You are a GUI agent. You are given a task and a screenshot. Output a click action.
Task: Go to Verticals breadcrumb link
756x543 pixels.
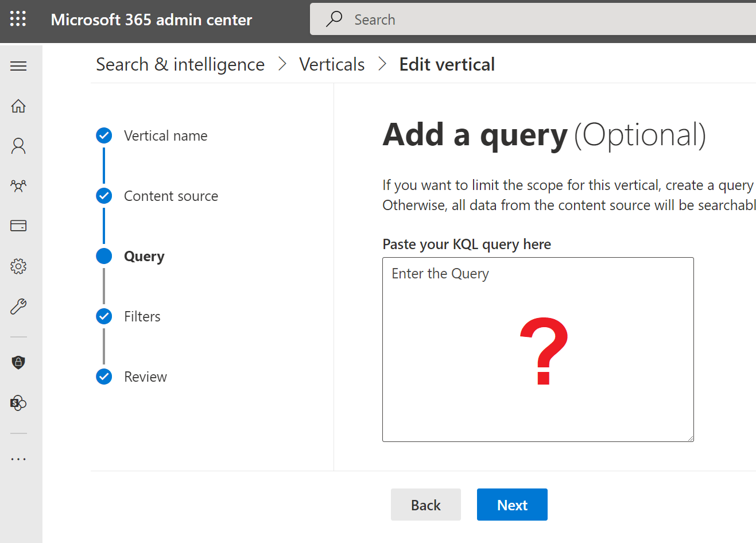(x=332, y=65)
